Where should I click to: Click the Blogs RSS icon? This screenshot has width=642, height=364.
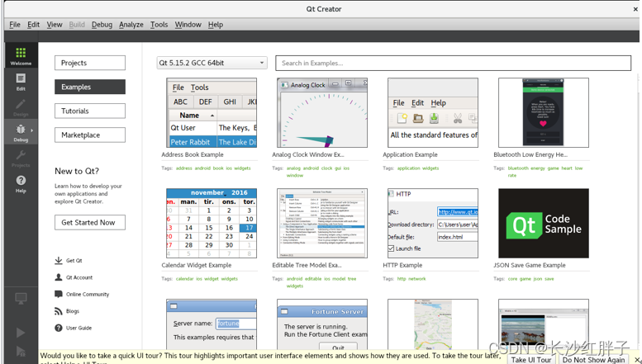tap(59, 311)
